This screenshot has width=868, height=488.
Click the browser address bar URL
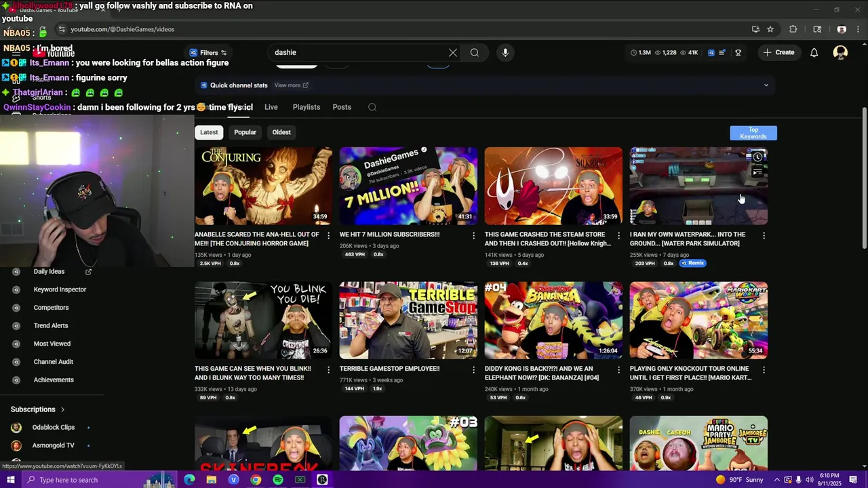pos(123,29)
